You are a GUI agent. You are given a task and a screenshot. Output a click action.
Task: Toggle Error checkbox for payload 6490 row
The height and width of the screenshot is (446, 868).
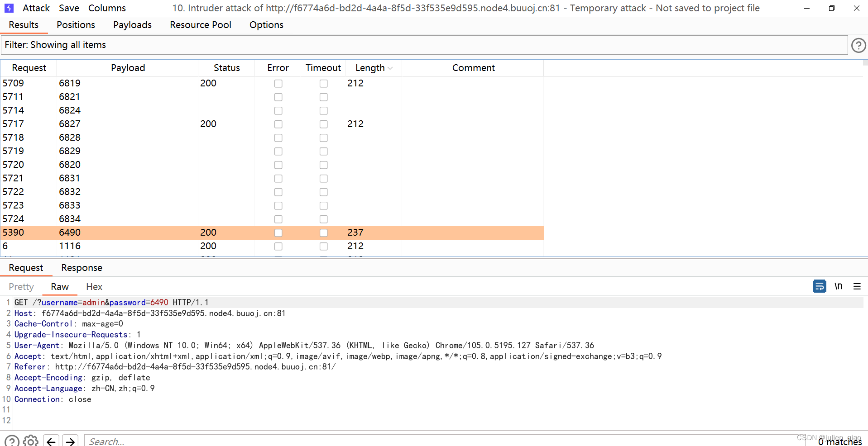pos(278,233)
